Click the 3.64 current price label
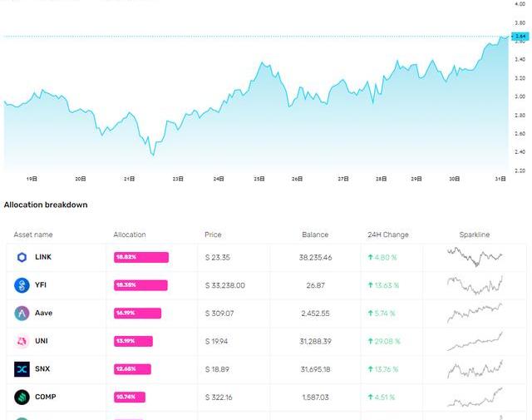Screen dimensions: 532x420 tap(520, 37)
